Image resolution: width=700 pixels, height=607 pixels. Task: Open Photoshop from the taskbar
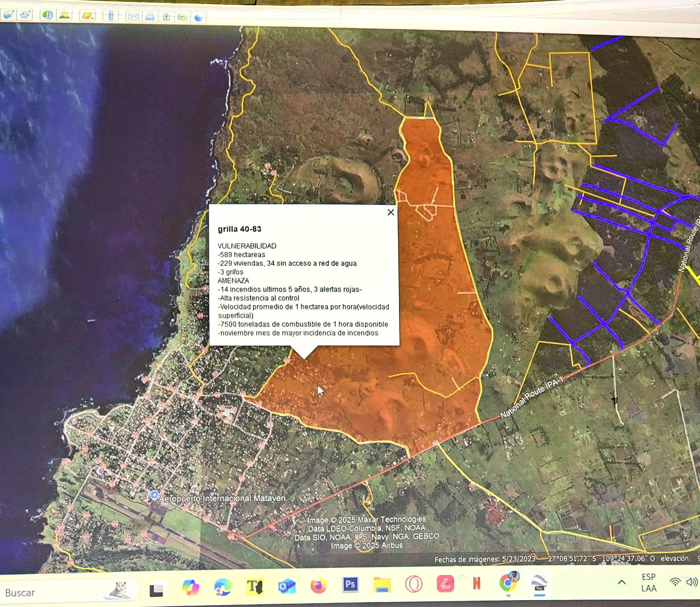350,584
